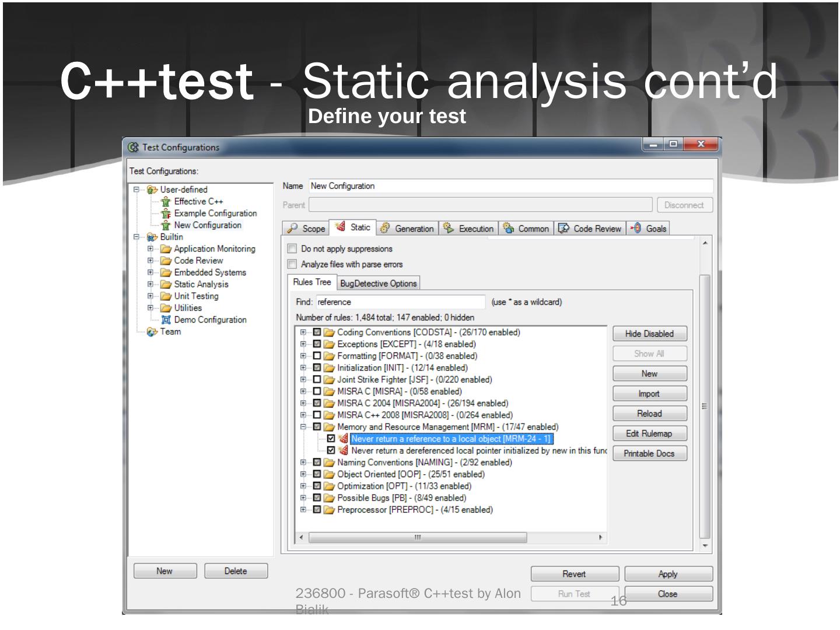Screen dimensions: 840x630
Task: Click the Unit Testing folder icon
Action: click(166, 296)
